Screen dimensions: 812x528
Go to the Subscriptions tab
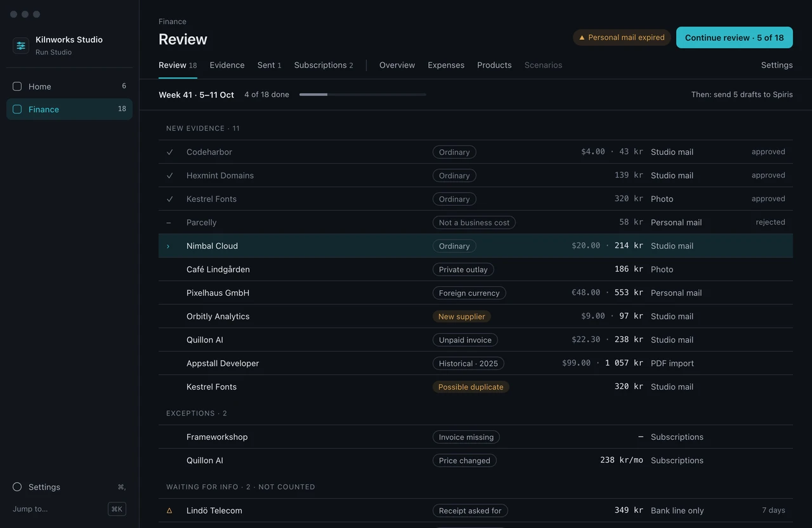click(x=324, y=65)
